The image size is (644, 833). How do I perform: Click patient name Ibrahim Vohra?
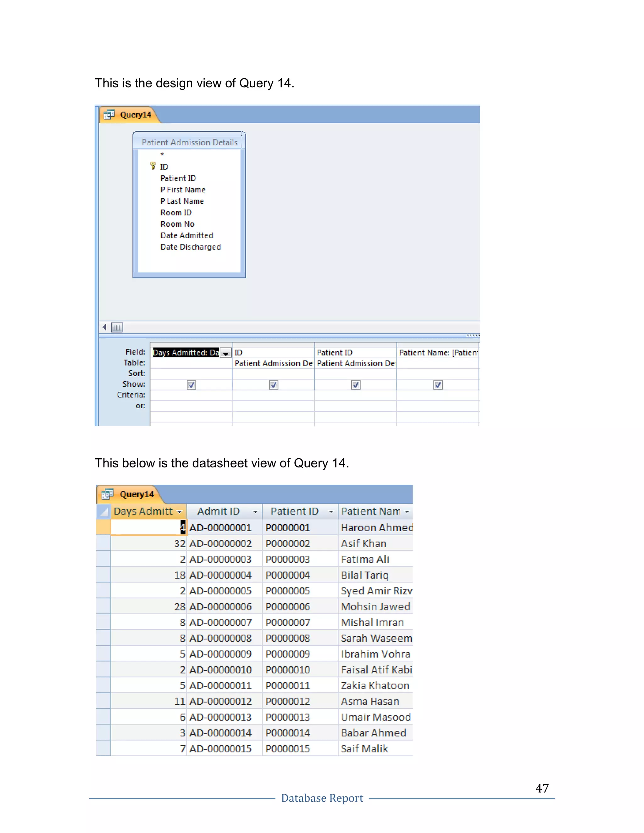[375, 654]
